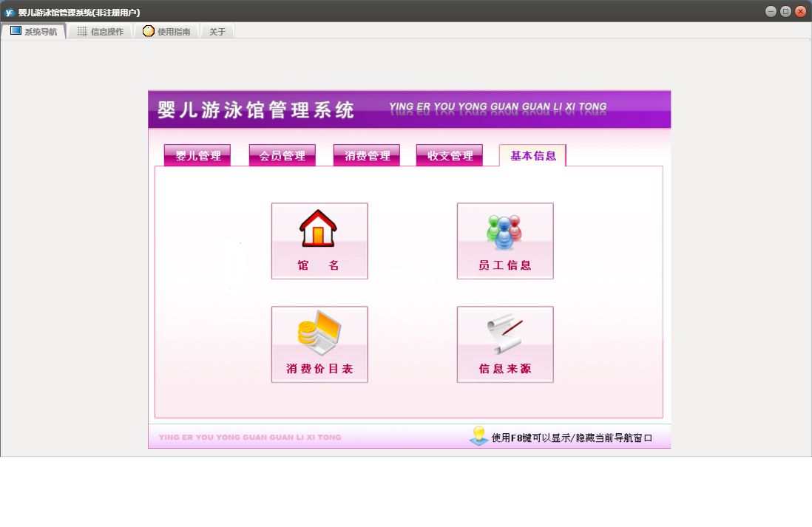Open the 系统导航 menu
This screenshot has width=812, height=527.
coord(34,32)
